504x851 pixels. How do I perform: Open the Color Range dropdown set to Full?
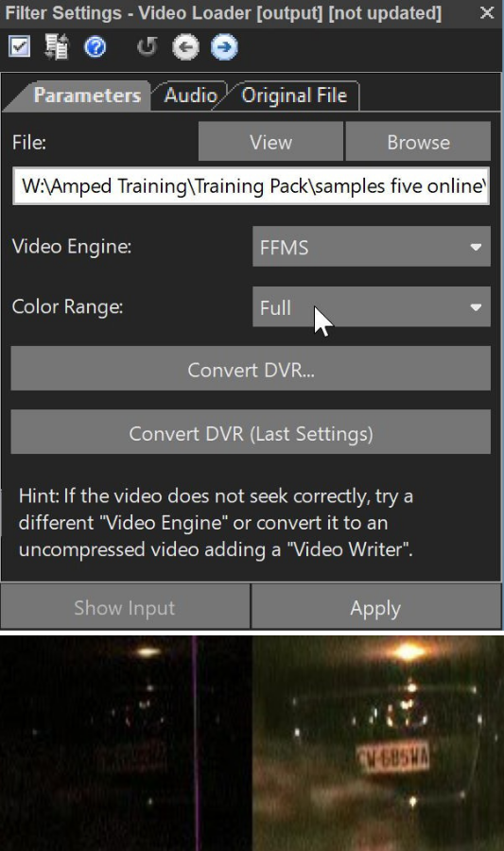point(372,307)
